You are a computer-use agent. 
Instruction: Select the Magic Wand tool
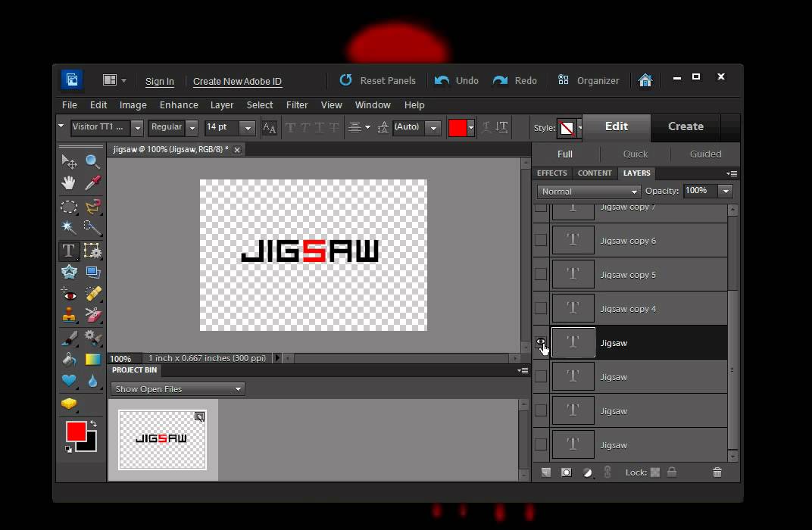(x=69, y=228)
